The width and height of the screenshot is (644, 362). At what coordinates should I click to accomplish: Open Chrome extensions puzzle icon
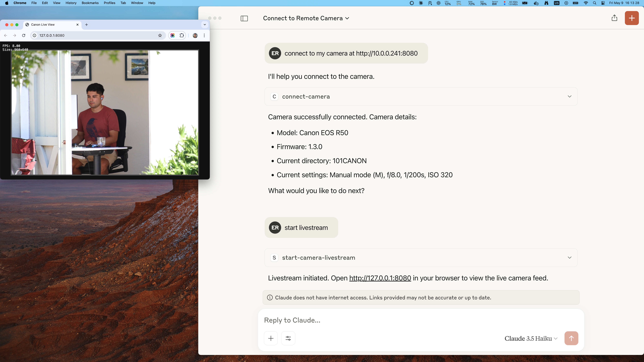pyautogui.click(x=182, y=35)
